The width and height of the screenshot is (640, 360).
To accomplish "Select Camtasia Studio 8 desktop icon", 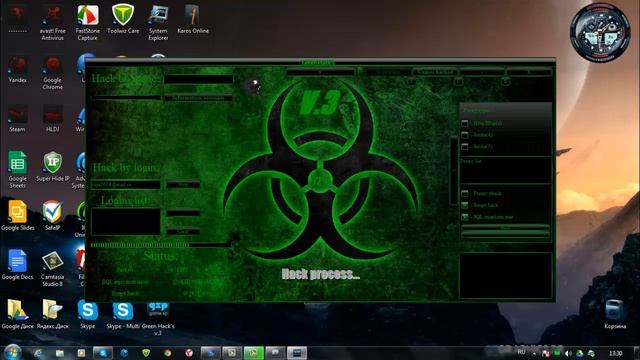I will coord(52,269).
